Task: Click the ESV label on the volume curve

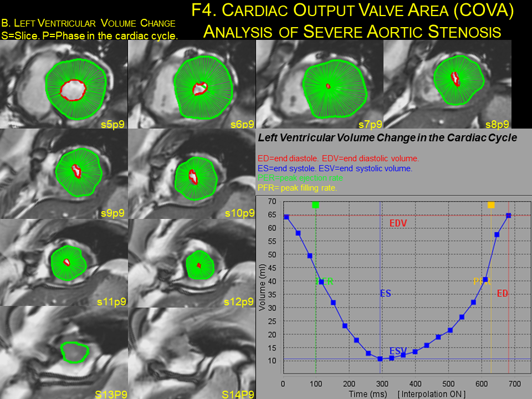Action: [398, 351]
